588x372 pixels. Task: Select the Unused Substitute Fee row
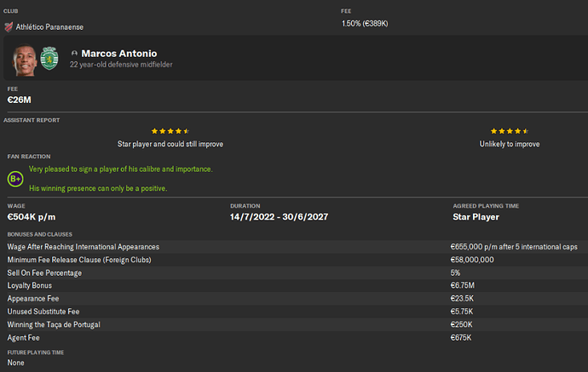(x=296, y=312)
